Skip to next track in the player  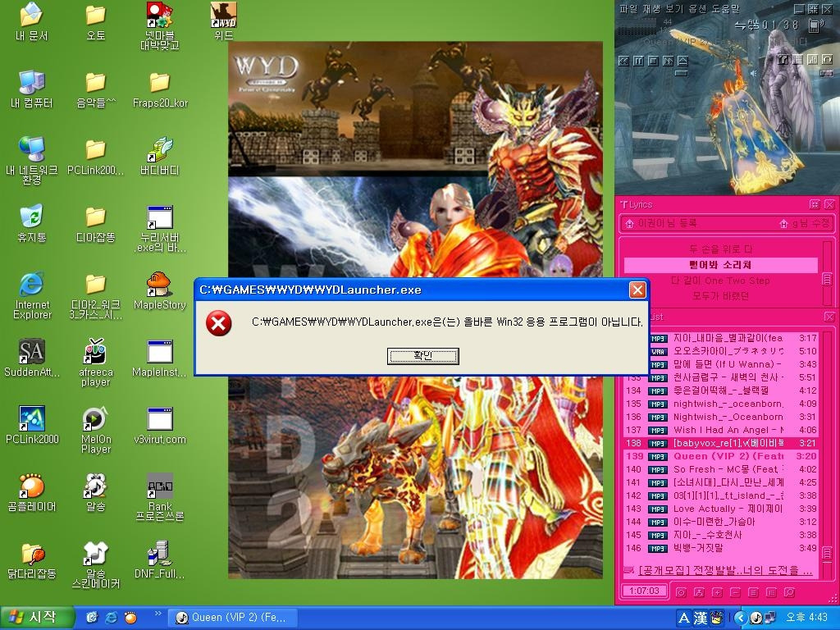(668, 61)
